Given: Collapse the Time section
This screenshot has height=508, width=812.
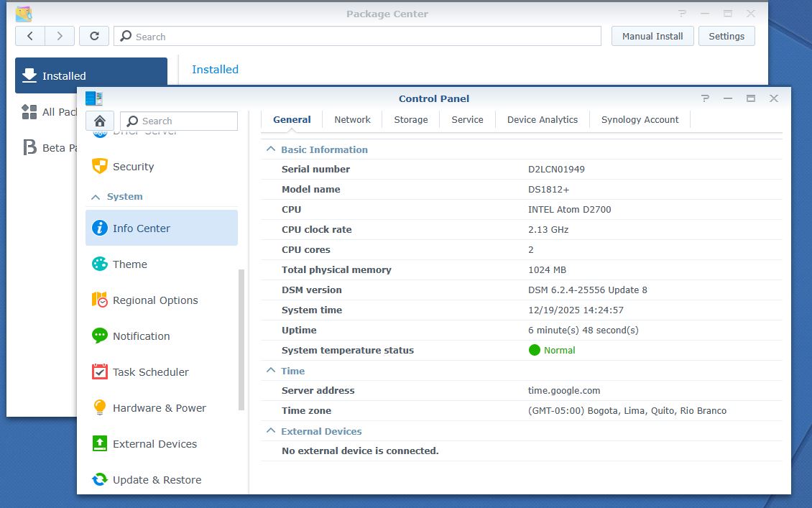Looking at the screenshot, I should (269, 371).
